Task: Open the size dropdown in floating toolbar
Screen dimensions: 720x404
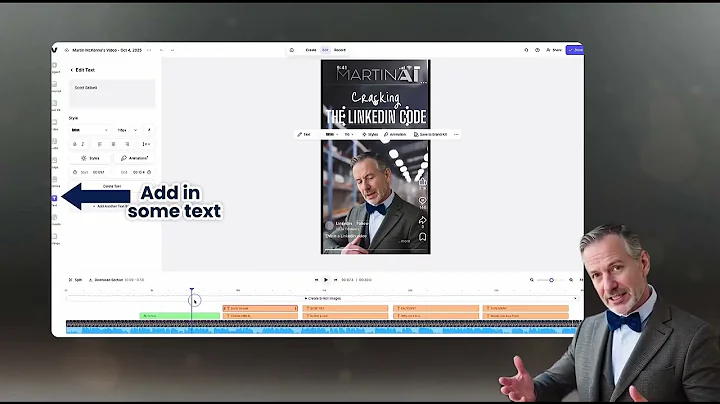Action: click(x=349, y=135)
